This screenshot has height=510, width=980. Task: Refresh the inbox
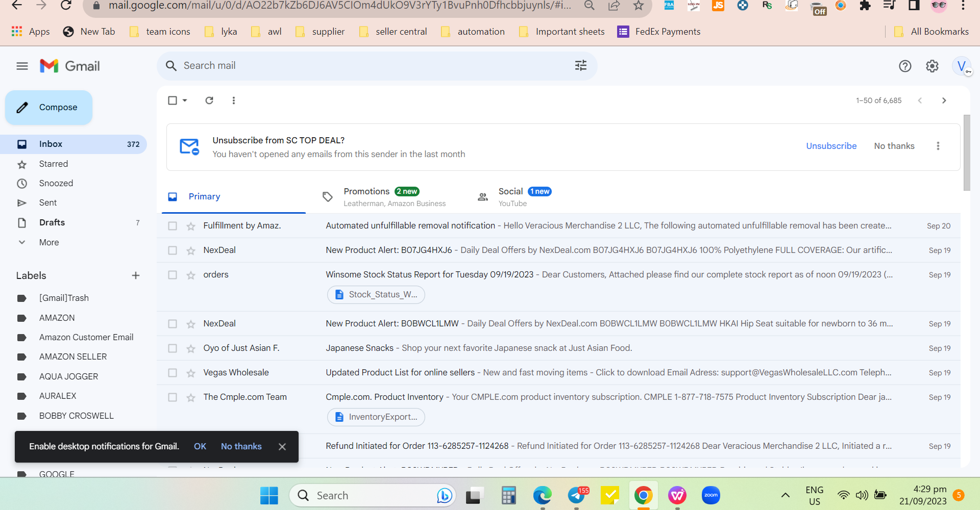209,100
